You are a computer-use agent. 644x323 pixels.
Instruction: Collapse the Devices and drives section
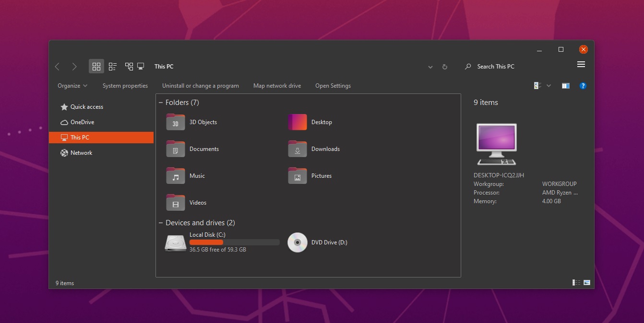(162, 222)
